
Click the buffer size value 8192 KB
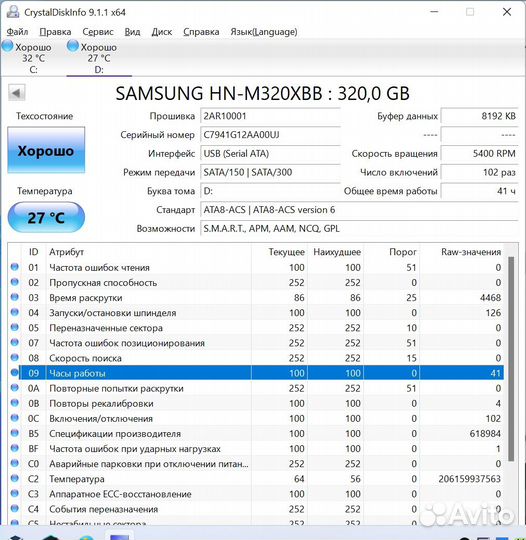(479, 116)
